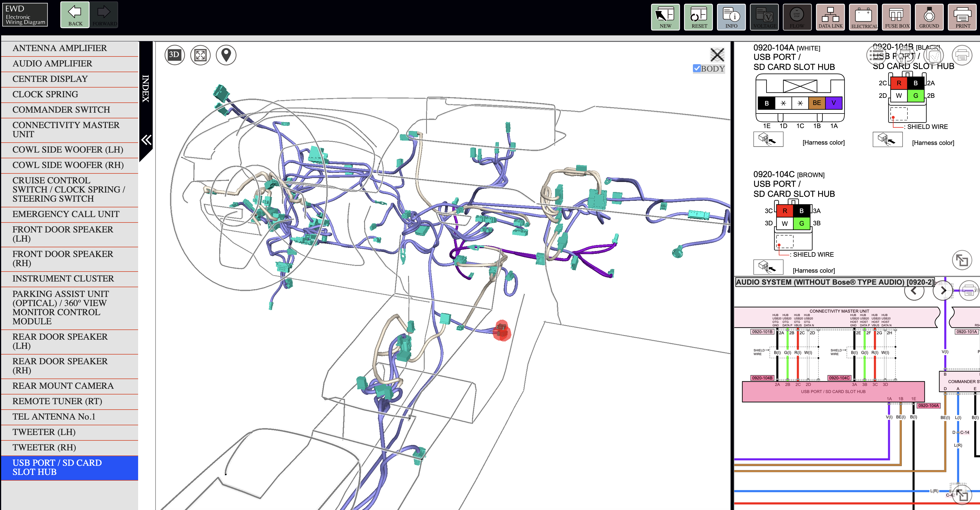This screenshot has height=510, width=980.
Task: Select REMOTE TUNER (RT) entry
Action: [x=70, y=402]
